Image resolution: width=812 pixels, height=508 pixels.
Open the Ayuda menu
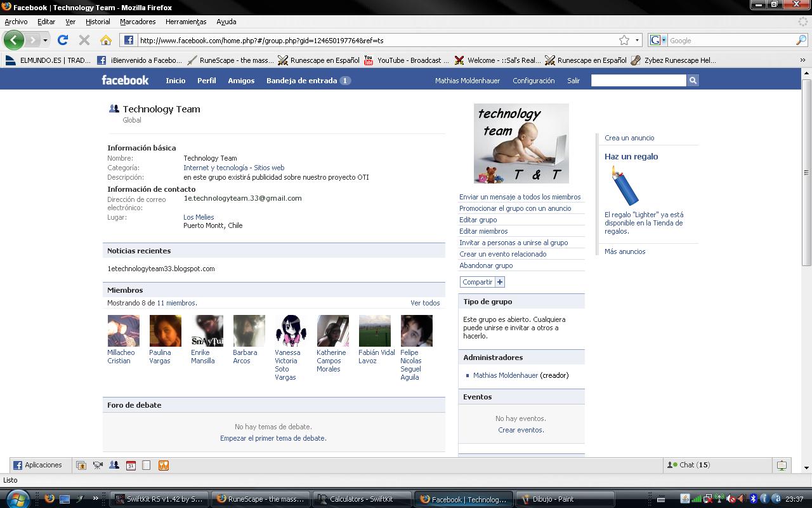226,22
